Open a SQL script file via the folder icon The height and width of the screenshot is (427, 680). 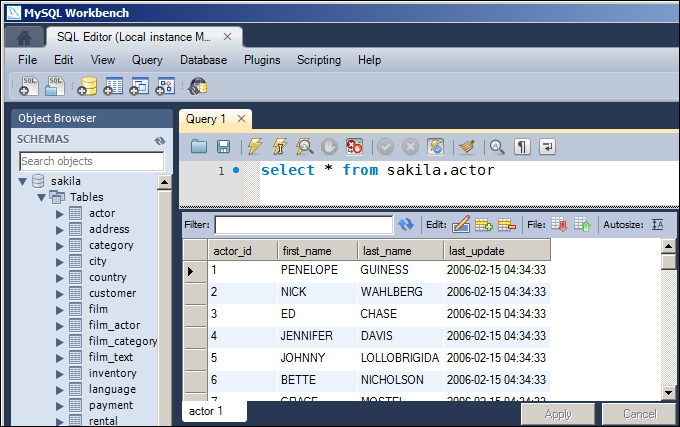(199, 147)
